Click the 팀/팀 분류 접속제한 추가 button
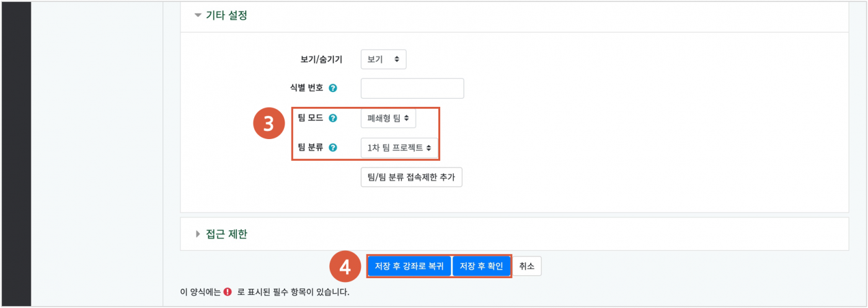Image resolution: width=868 pixels, height=308 pixels. pos(411,177)
